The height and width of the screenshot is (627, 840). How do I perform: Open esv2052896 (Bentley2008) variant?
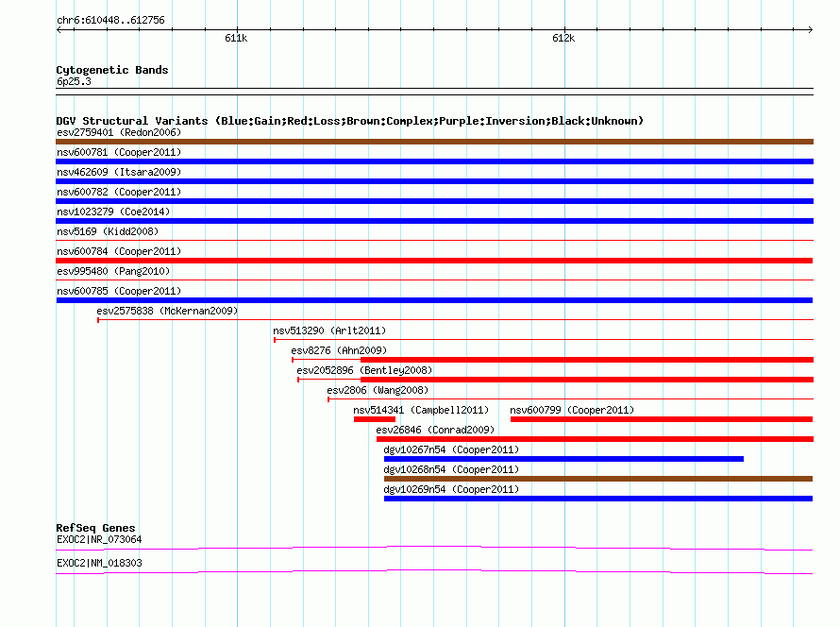click(x=364, y=370)
